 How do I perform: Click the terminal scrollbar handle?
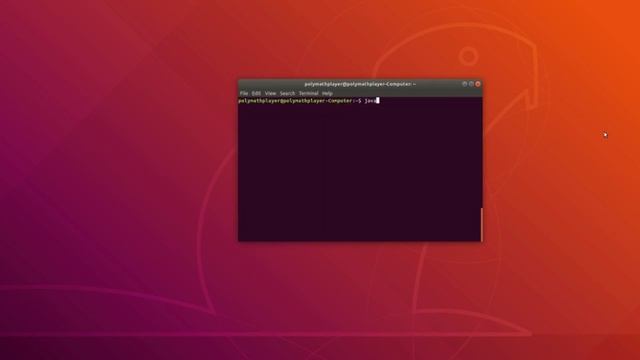(x=481, y=224)
